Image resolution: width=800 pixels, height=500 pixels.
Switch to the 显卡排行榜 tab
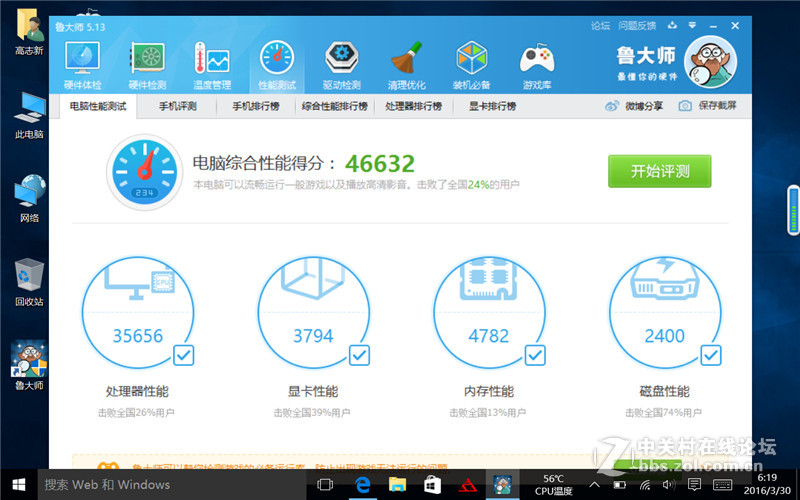tap(493, 106)
